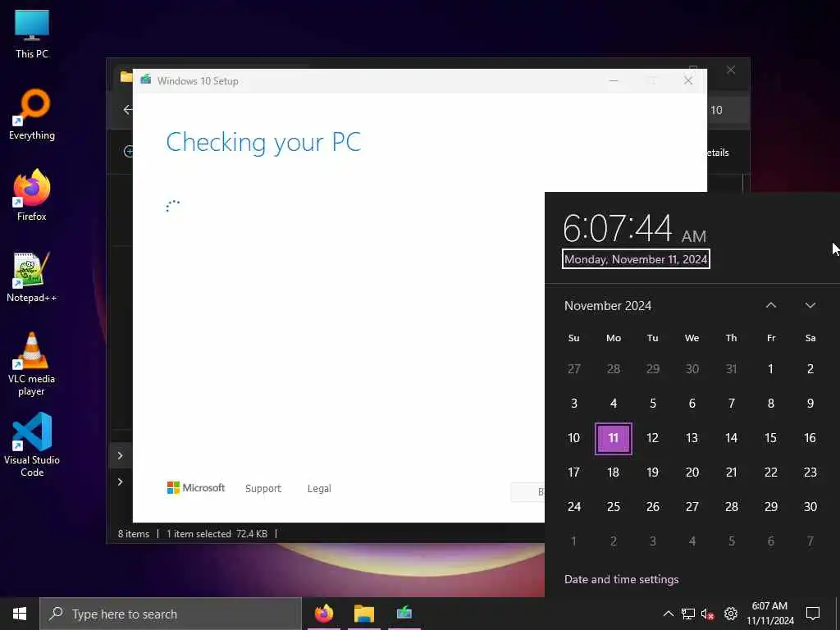The image size is (840, 630).
Task: Click the network status tray icon
Action: click(688, 614)
